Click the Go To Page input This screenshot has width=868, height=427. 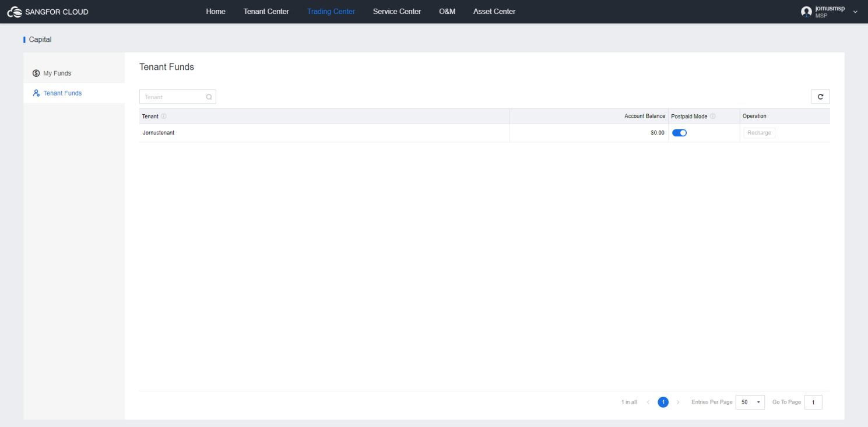point(813,403)
